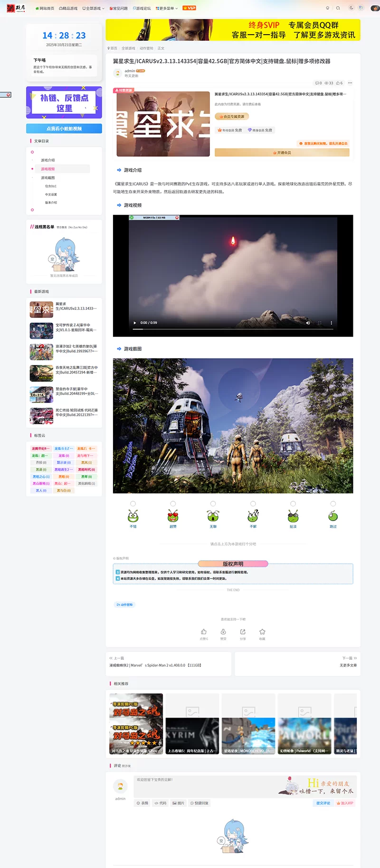Open 精品游戏 in the navigation bar
Screen dimensions: 380x868
pyautogui.click(x=68, y=8)
